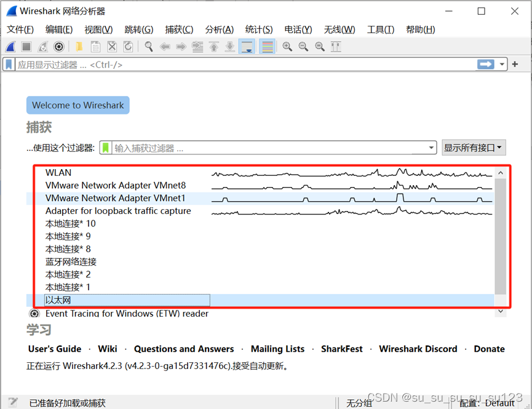
Task: Restart current capture toolbar icon
Action: click(43, 47)
